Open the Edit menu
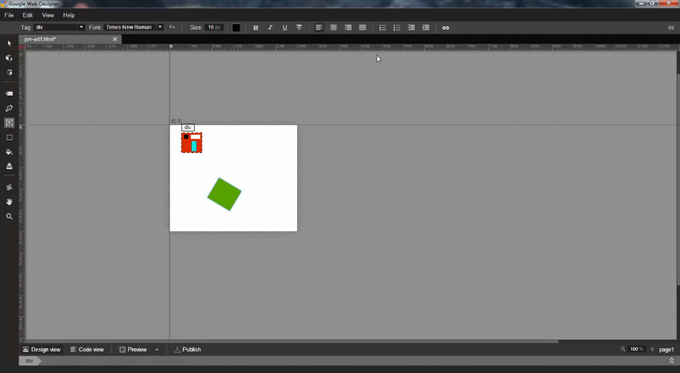Viewport: 680px width, 373px height. pos(28,15)
